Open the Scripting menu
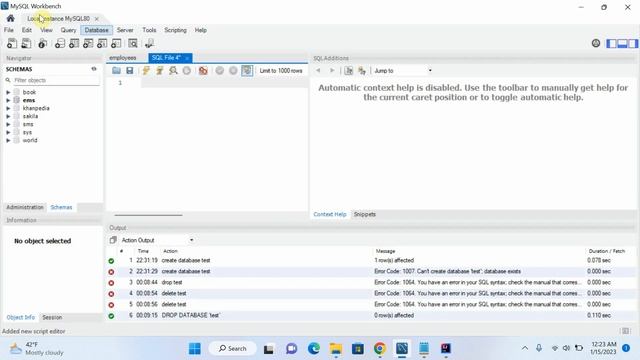The image size is (640, 360). tap(175, 30)
